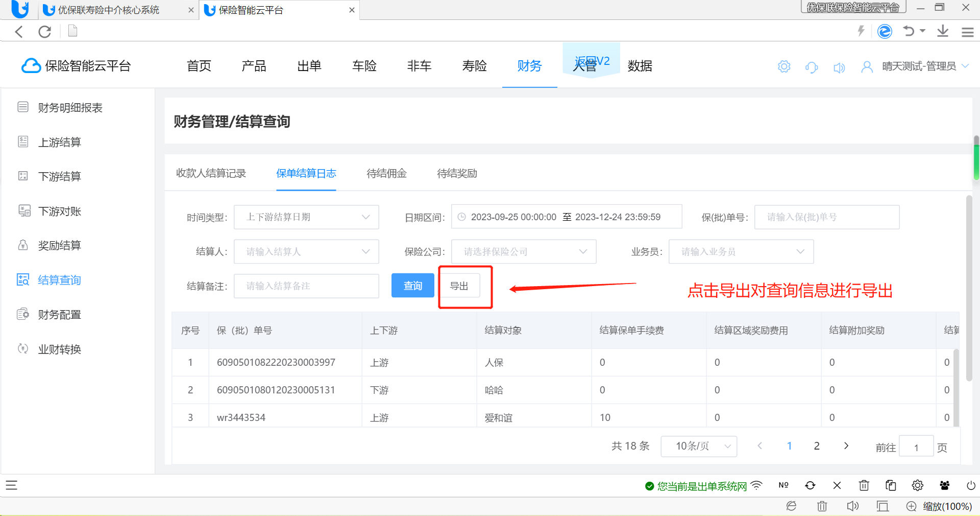Click policy number 6090501082220230003997

coord(276,362)
